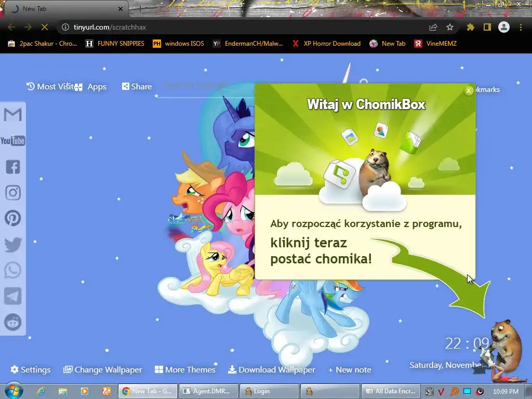Click Share on new tab page

pos(137,87)
